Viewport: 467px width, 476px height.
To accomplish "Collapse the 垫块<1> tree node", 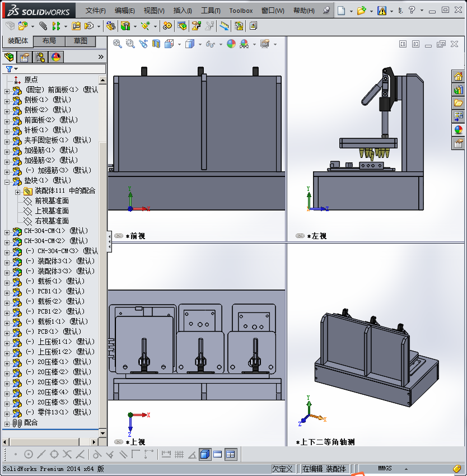I will pos(7,181).
